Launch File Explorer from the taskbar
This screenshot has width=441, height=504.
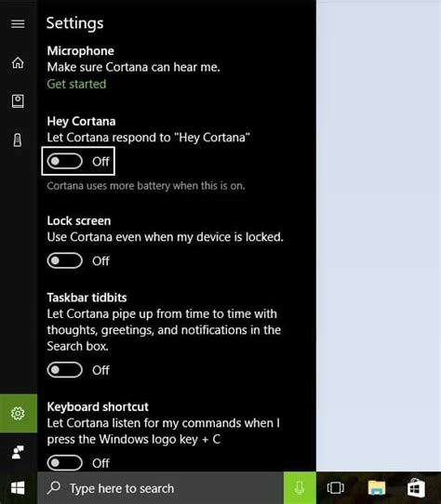[x=377, y=488]
